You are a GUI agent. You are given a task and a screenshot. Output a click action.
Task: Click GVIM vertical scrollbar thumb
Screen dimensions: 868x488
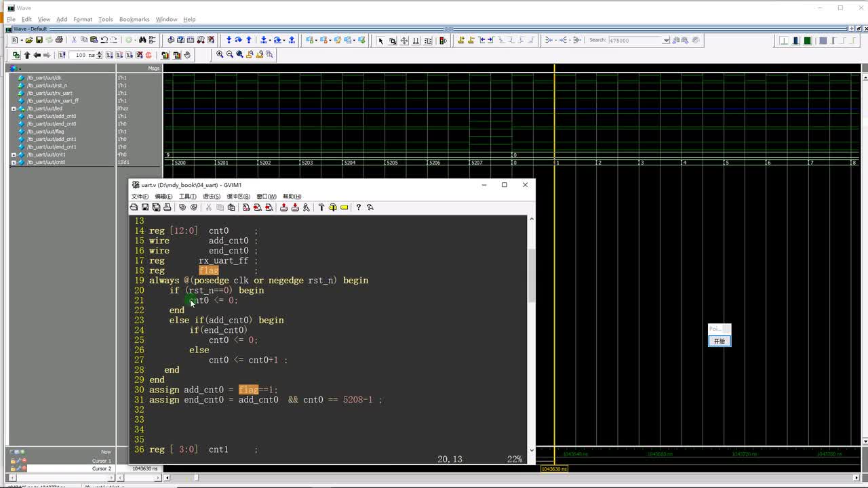531,276
